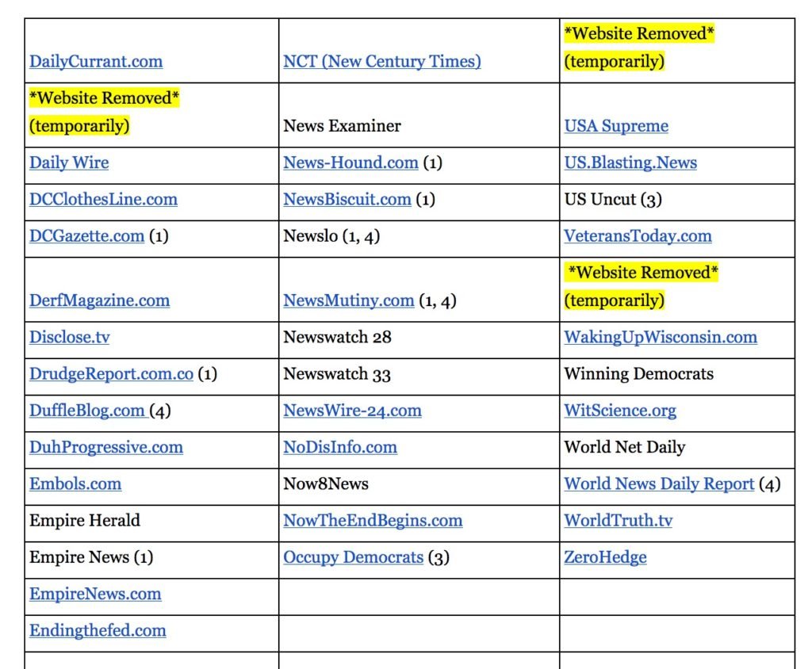Open the NoDisInfo.com link
Viewport: 812px width, 669px height.
coord(340,447)
